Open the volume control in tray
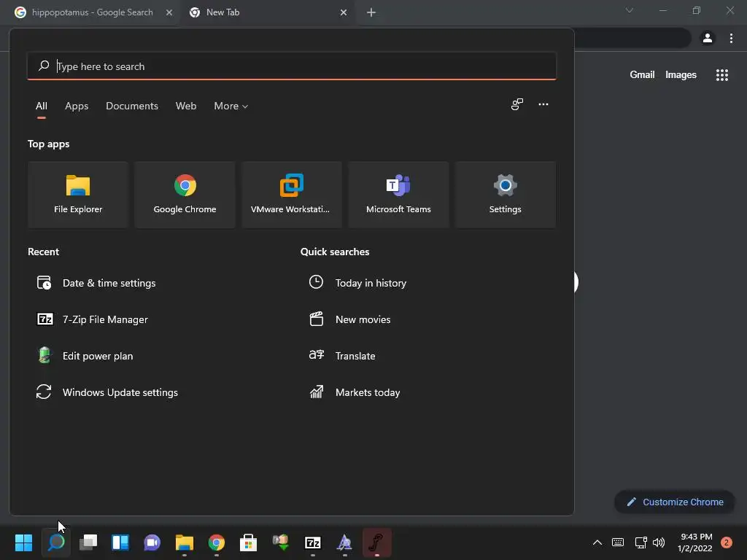The image size is (747, 560). [x=659, y=542]
